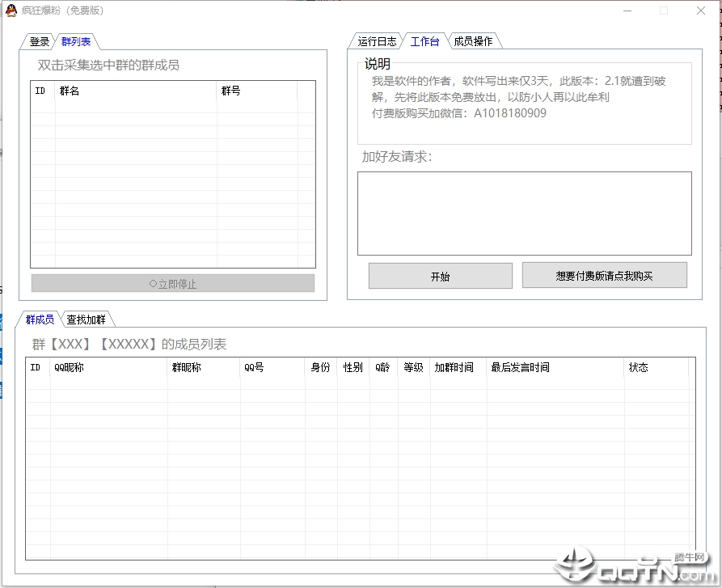Click the QQ昵称 column header

[x=108, y=367]
